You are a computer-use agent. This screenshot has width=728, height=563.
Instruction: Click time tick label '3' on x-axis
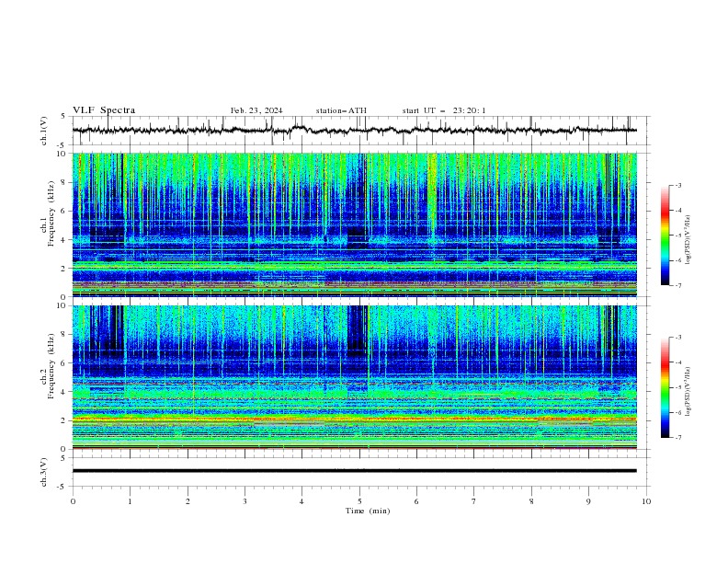click(245, 501)
